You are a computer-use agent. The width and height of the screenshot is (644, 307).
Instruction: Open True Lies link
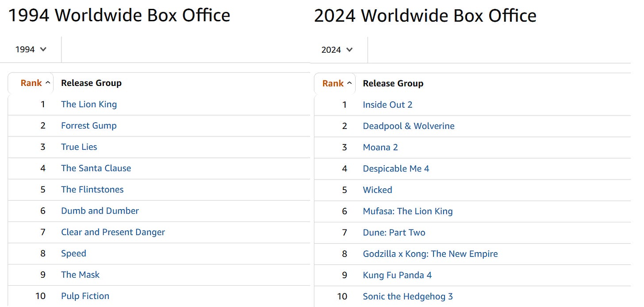click(79, 147)
